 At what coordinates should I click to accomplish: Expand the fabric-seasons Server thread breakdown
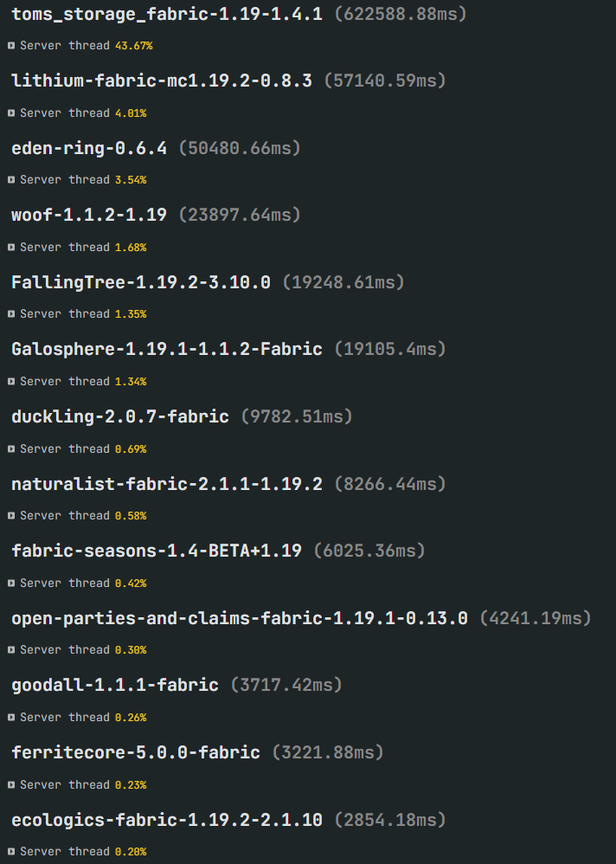[11, 583]
